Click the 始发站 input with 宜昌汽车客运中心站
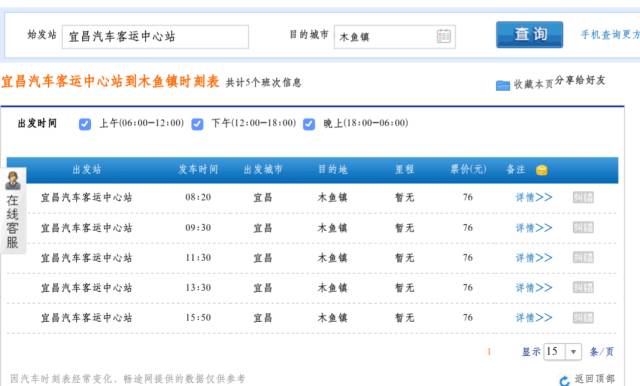The image size is (640, 386). (155, 37)
